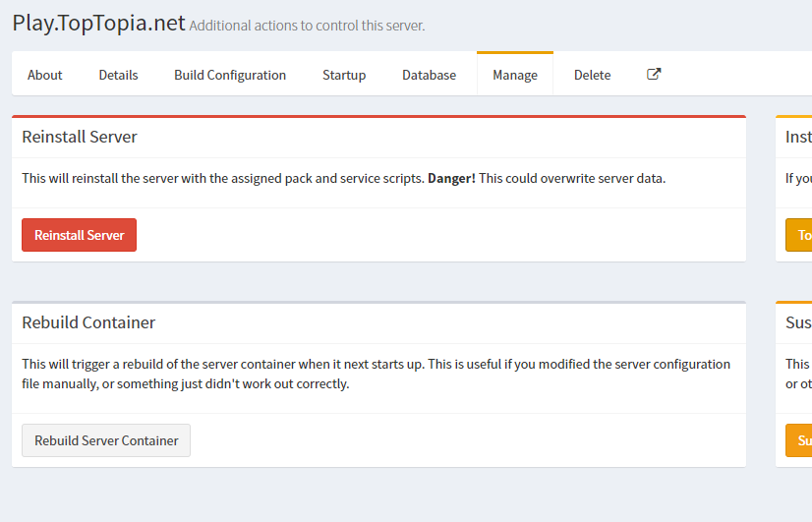
Task: Click the active Manage tab
Action: (515, 75)
